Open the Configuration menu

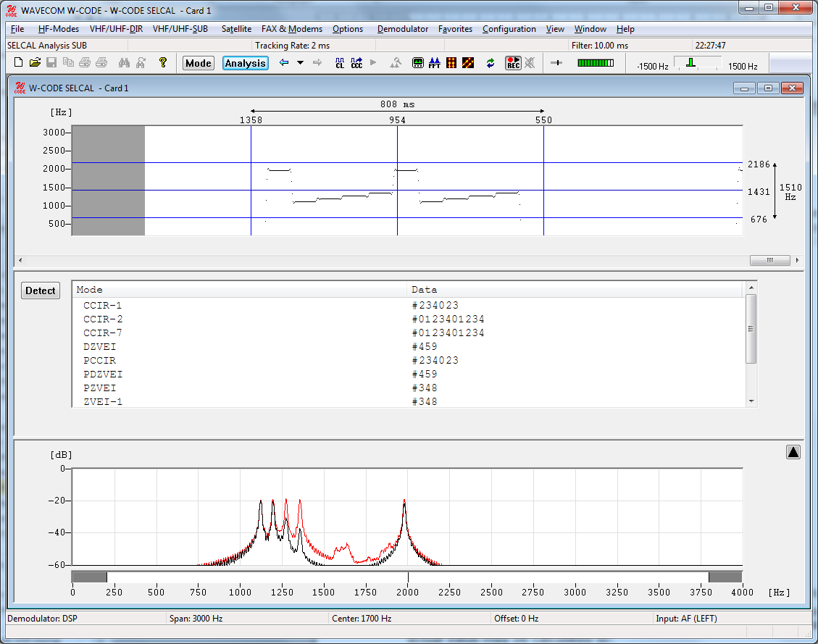pyautogui.click(x=509, y=29)
